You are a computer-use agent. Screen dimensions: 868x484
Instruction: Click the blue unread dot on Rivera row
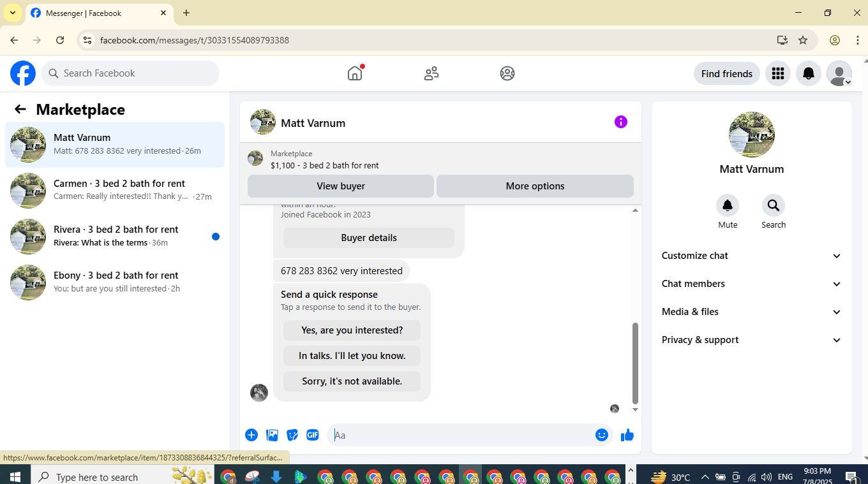[216, 237]
